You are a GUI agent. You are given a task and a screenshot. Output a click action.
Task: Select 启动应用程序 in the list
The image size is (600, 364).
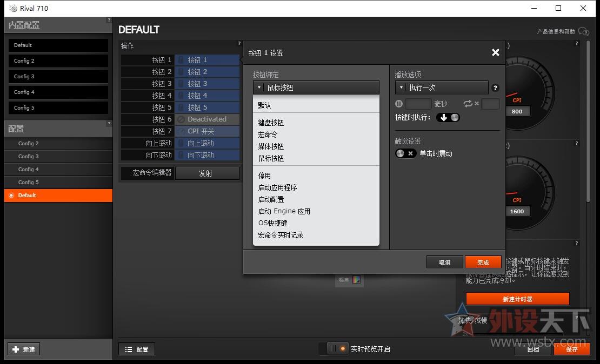277,187
